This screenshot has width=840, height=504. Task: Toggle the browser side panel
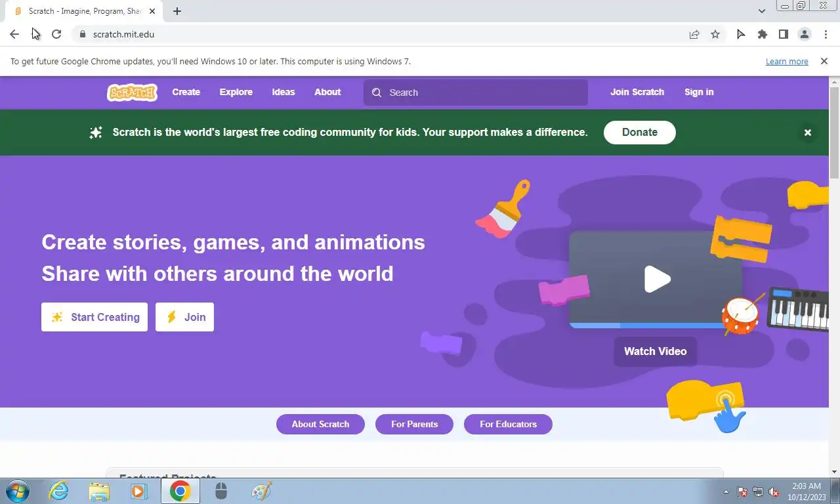(x=783, y=34)
